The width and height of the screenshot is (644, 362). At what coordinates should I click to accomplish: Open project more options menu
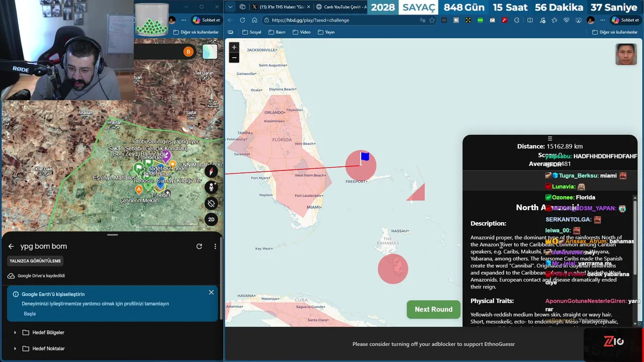[x=215, y=246]
